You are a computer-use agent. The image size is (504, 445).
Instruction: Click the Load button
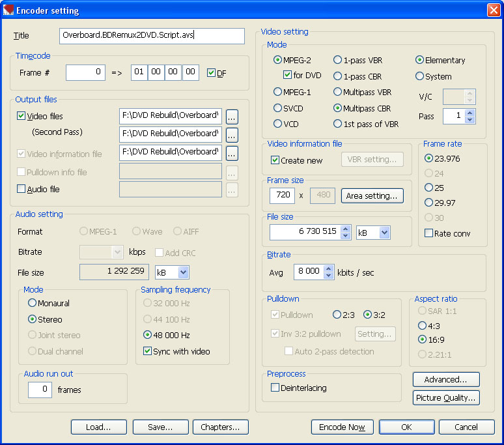(99, 427)
